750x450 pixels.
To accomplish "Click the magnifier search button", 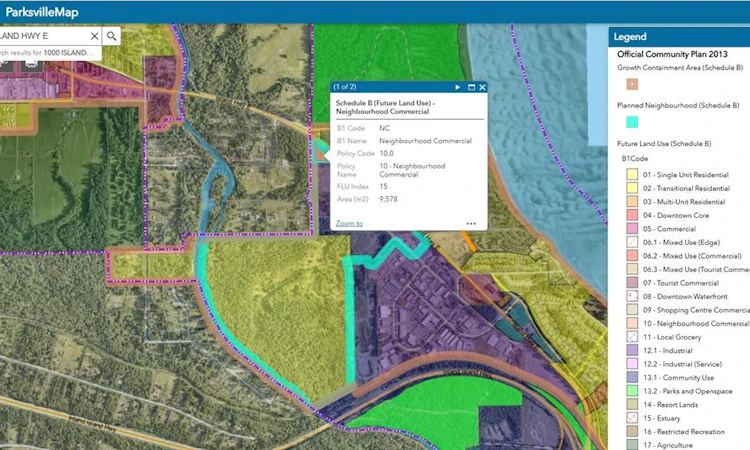I will [x=111, y=36].
